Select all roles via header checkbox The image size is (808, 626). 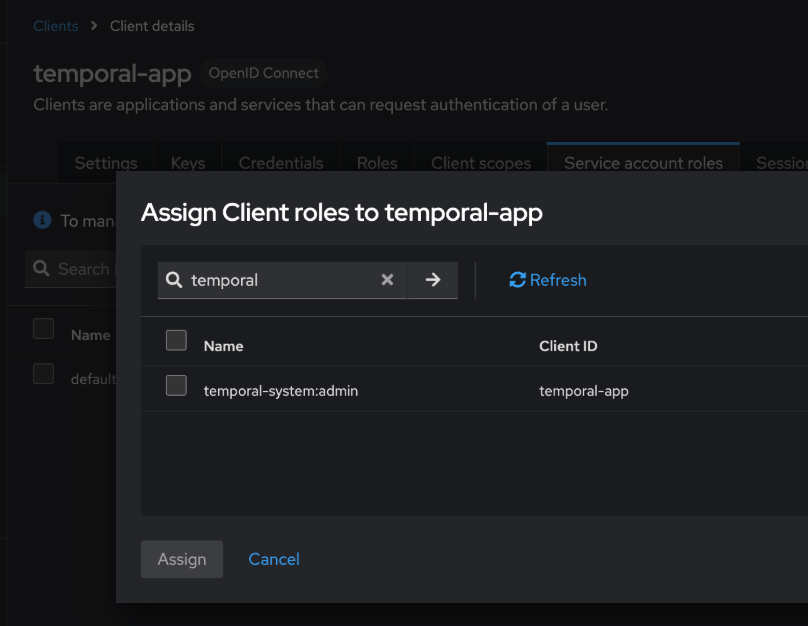coord(176,340)
